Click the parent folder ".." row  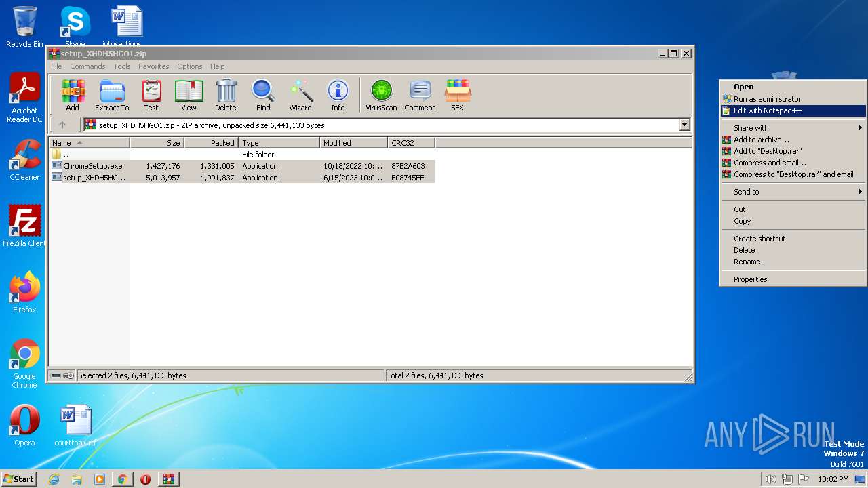pyautogui.click(x=242, y=155)
